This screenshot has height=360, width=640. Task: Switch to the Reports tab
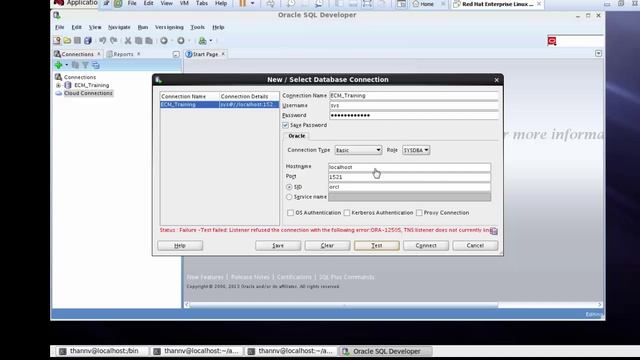point(123,54)
